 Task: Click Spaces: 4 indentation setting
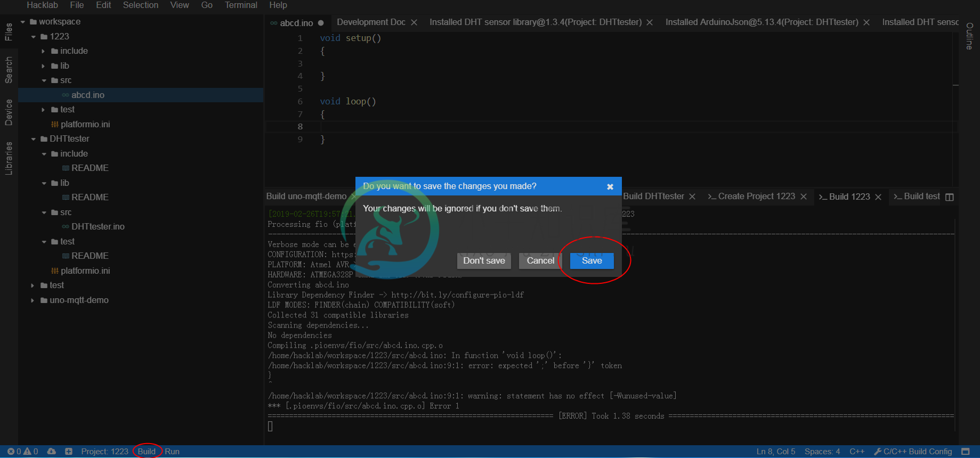point(822,452)
